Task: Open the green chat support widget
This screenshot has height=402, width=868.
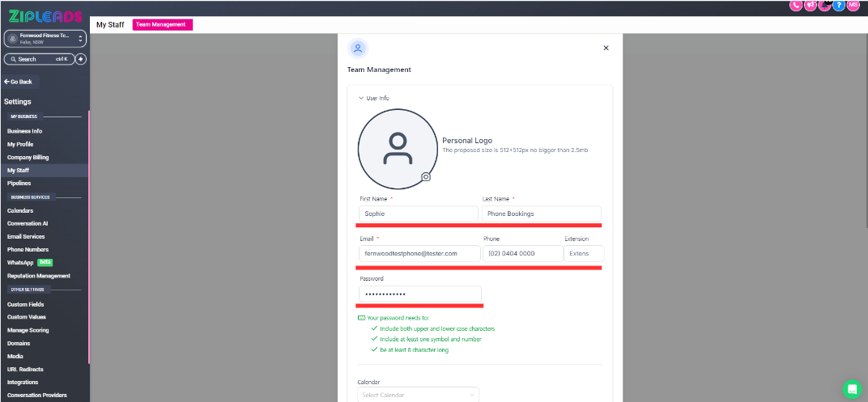Action: (853, 389)
